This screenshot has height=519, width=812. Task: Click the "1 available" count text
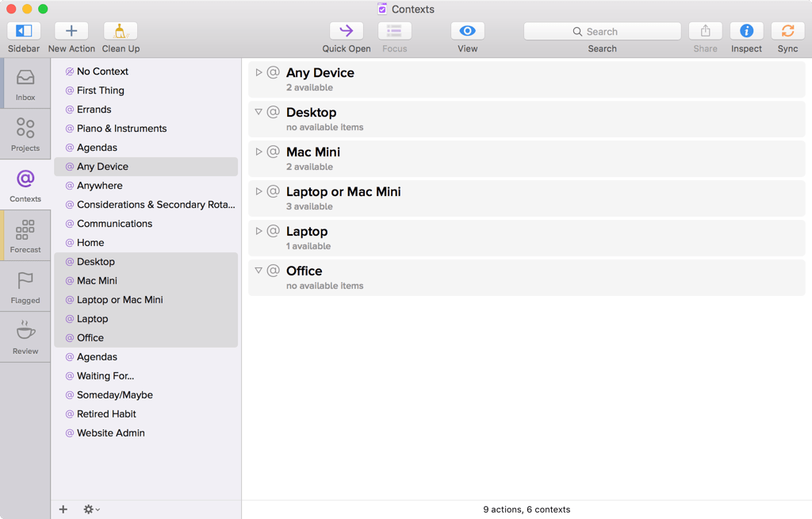click(308, 246)
